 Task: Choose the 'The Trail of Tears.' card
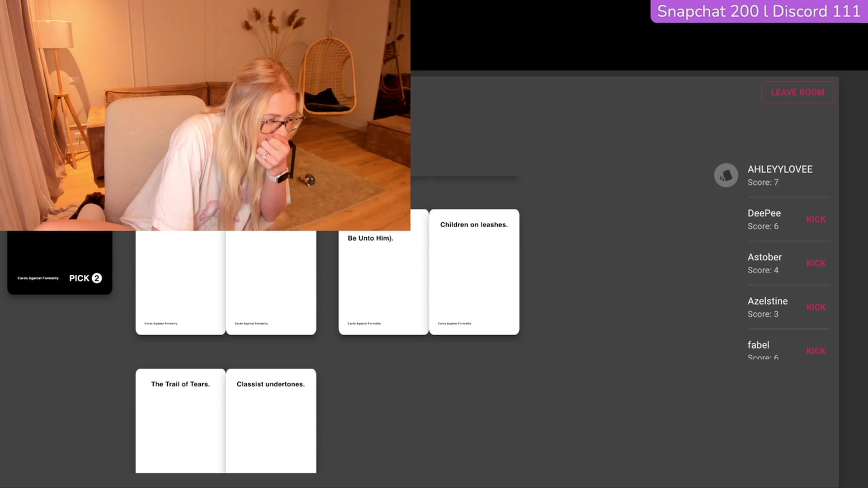tap(180, 421)
